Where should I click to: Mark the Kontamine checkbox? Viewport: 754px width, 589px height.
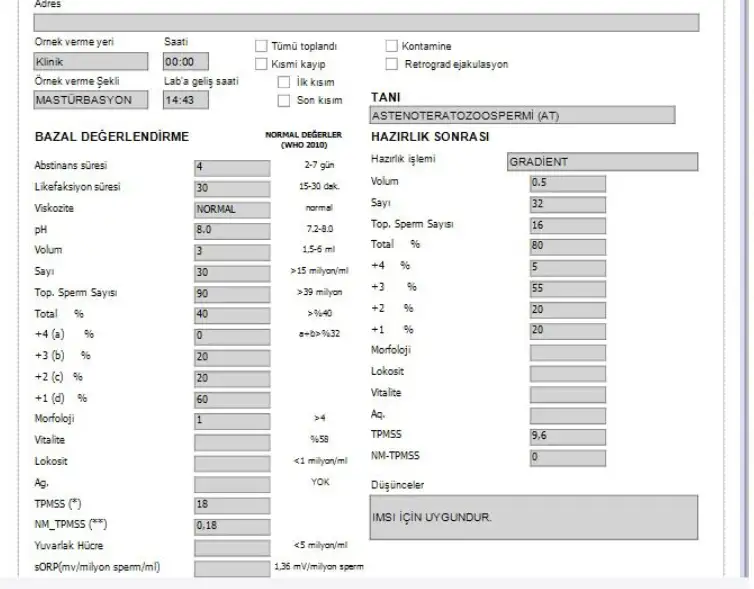[391, 46]
